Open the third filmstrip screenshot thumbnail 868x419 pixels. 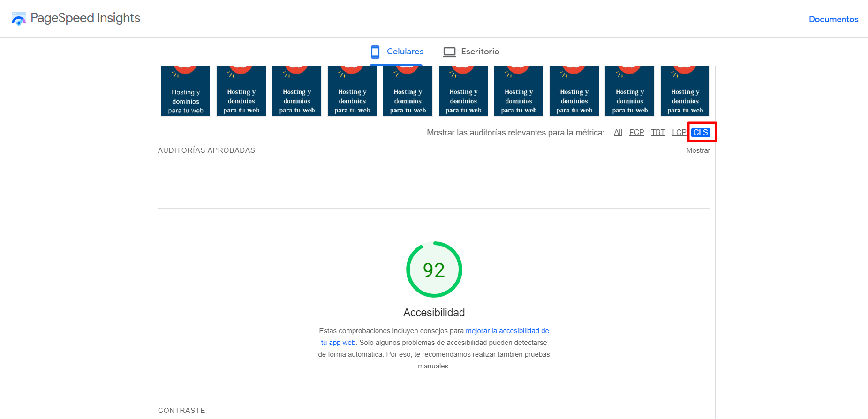coord(297,91)
